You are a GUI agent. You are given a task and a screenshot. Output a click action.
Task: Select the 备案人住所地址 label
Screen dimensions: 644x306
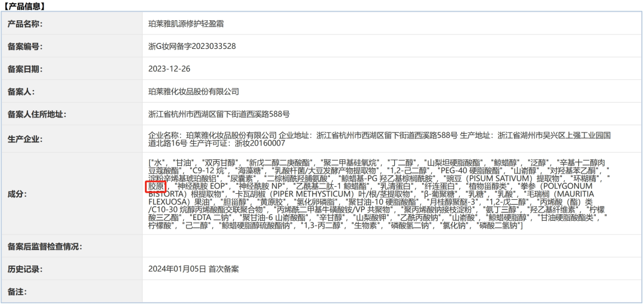click(x=36, y=114)
